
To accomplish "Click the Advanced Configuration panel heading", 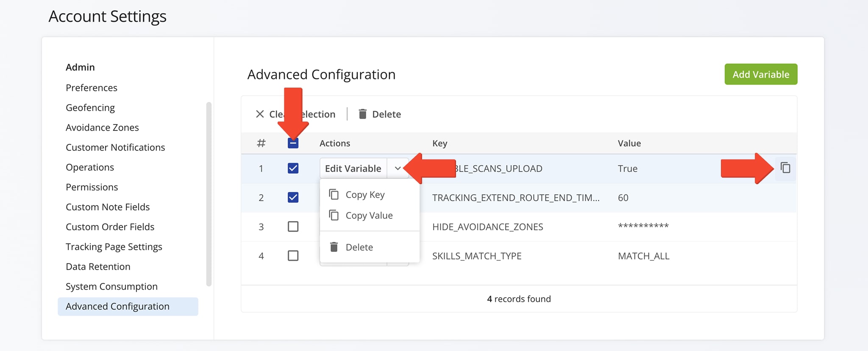I will click(321, 74).
